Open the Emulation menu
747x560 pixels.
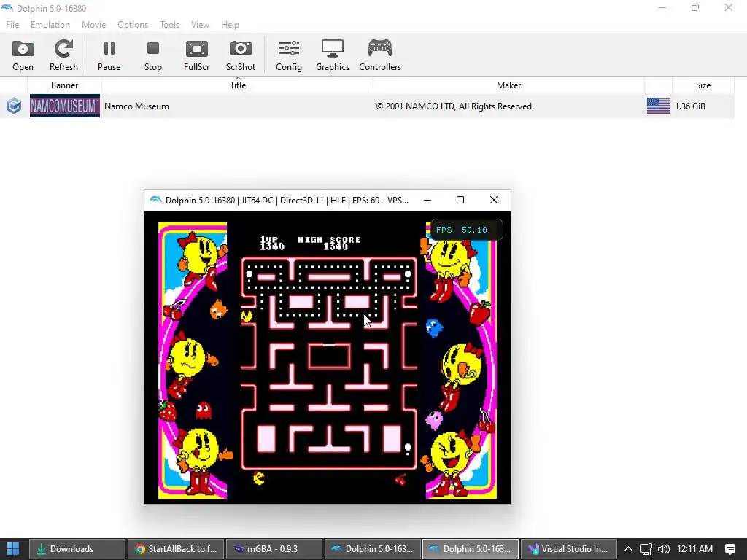point(50,25)
